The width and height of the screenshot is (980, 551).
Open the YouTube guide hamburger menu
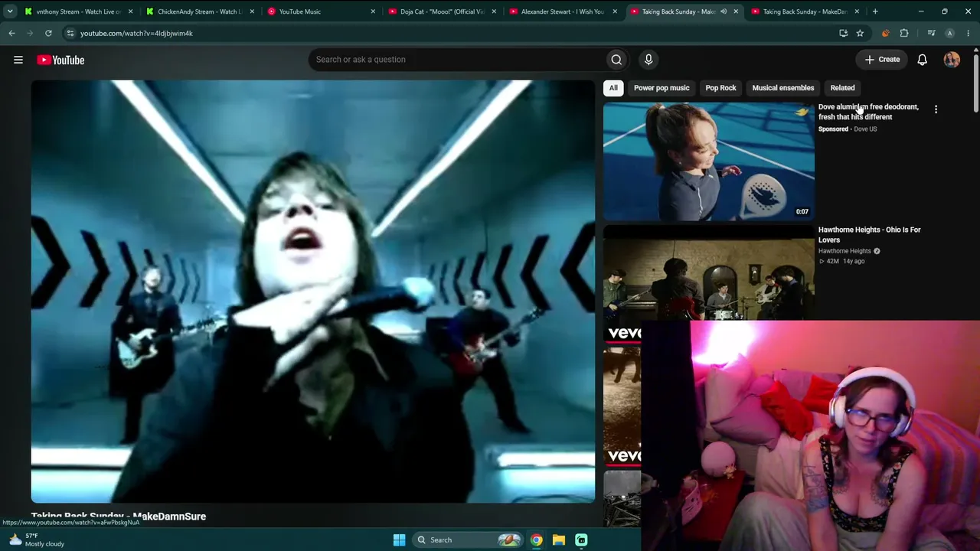18,60
